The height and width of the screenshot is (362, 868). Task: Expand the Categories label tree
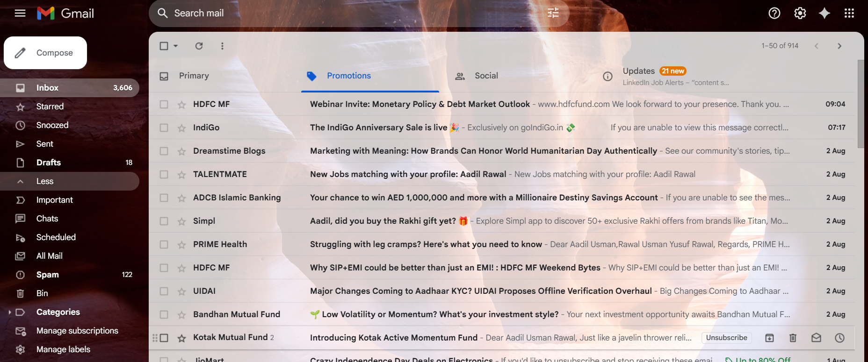[x=9, y=312]
